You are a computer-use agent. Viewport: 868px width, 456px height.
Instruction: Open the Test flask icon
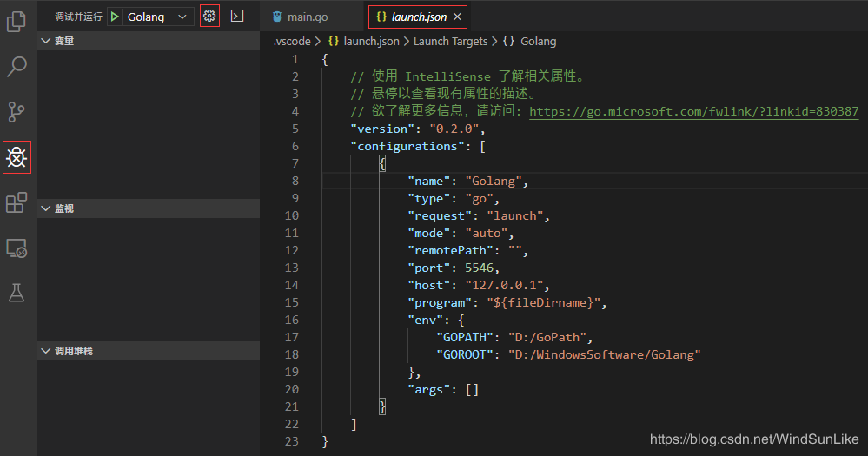tap(17, 293)
